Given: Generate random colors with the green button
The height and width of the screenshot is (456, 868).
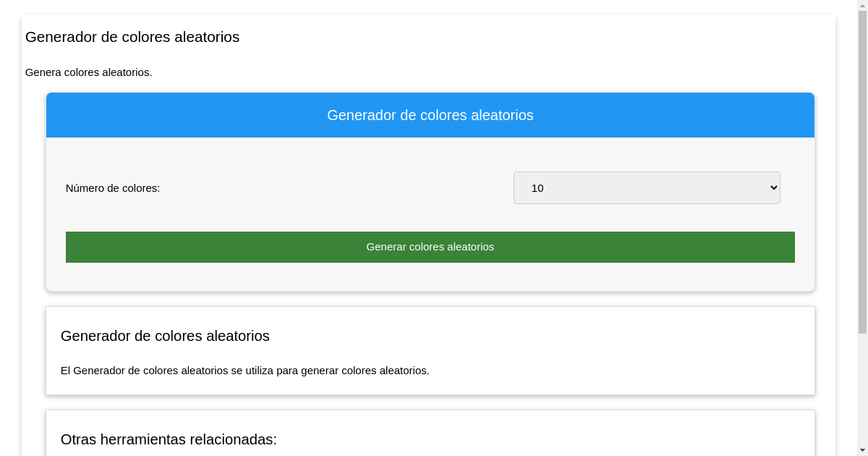Looking at the screenshot, I should click(430, 247).
